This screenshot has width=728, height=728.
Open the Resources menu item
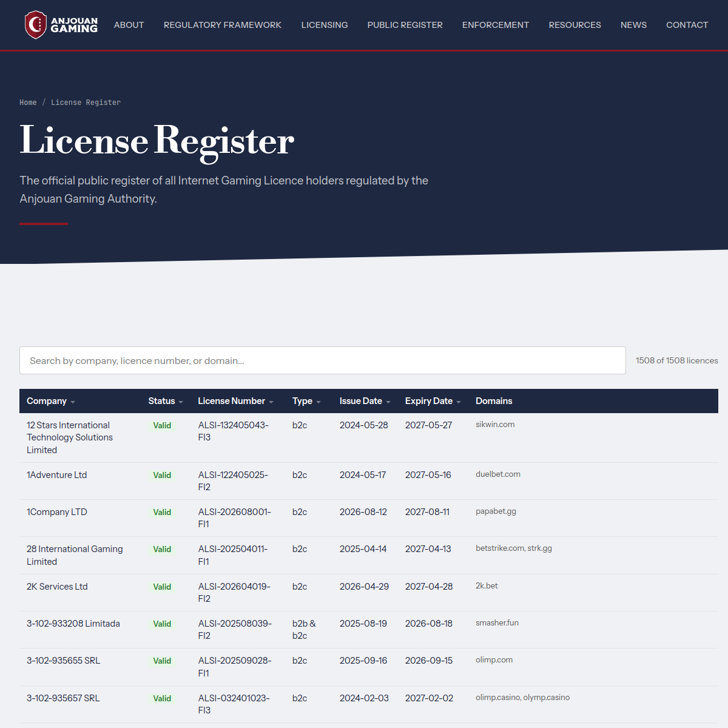tap(575, 25)
